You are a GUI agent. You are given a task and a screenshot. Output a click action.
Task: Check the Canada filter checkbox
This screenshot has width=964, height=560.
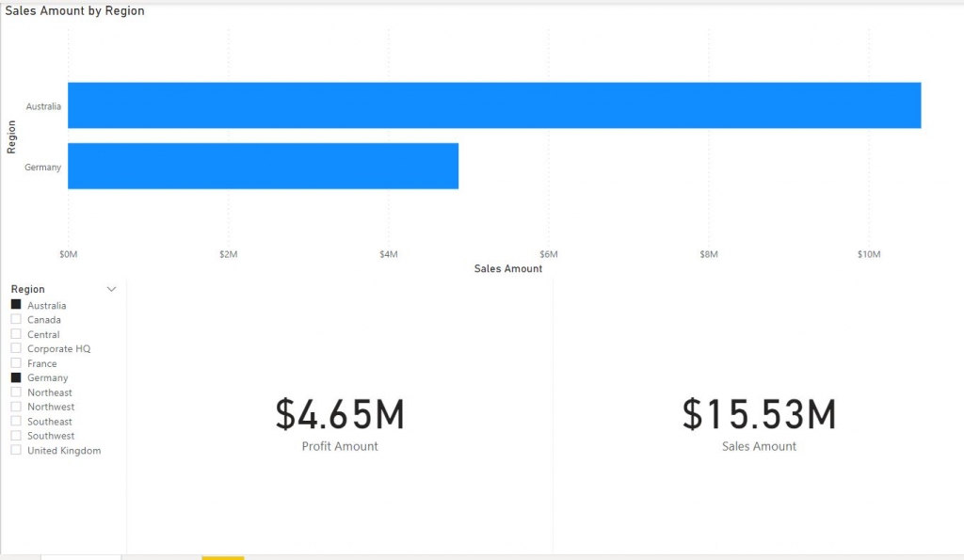14,319
